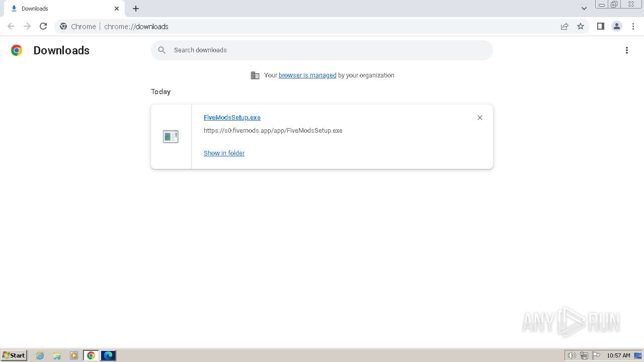This screenshot has width=644, height=362.
Task: Open Chrome's three-dot menu in toolbar
Action: tap(633, 26)
